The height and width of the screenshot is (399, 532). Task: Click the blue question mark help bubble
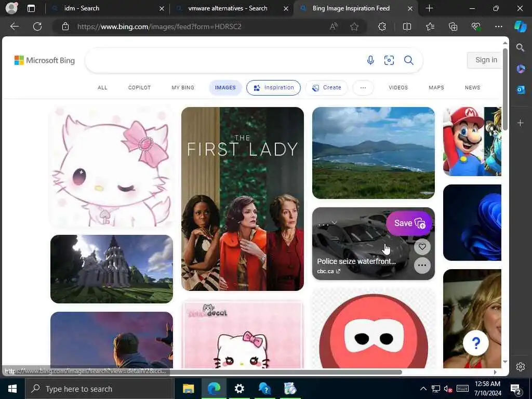point(476,343)
